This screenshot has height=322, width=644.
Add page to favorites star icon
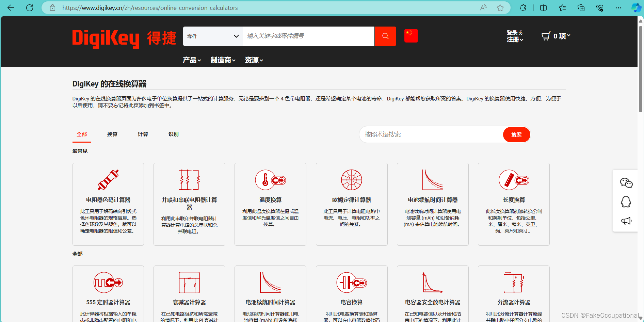[500, 8]
